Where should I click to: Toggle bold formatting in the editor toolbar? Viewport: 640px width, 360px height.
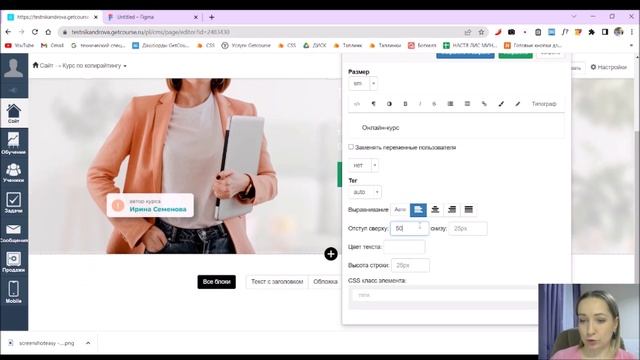(405, 104)
